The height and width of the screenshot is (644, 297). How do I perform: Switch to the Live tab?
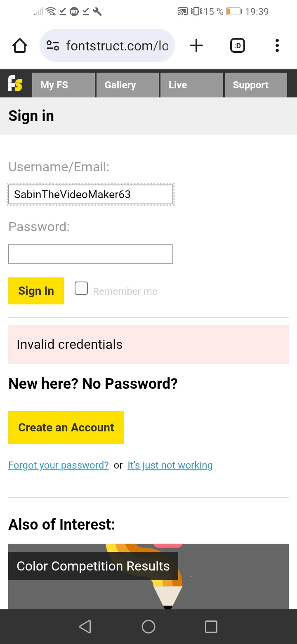191,85
